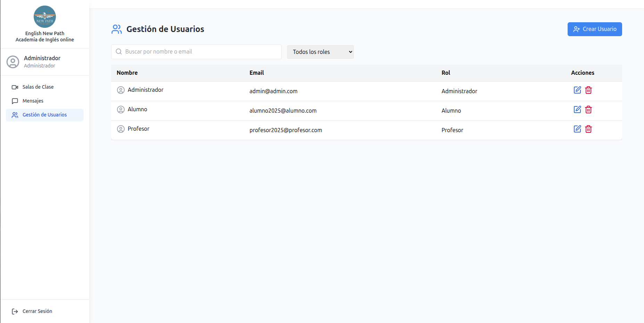Delete the Profesor user

pyautogui.click(x=588, y=129)
